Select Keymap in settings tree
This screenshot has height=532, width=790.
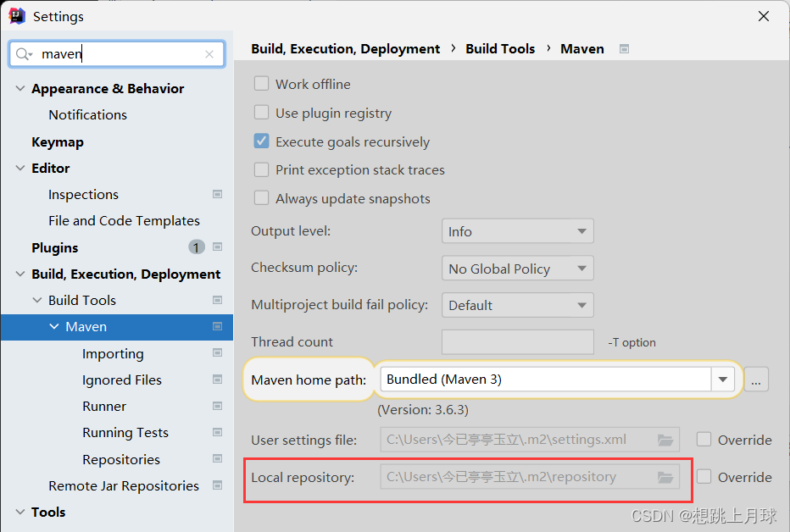tap(58, 142)
